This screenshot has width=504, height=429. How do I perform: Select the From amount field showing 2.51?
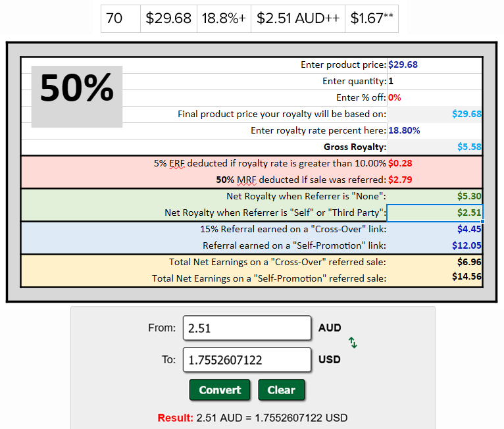tap(247, 328)
